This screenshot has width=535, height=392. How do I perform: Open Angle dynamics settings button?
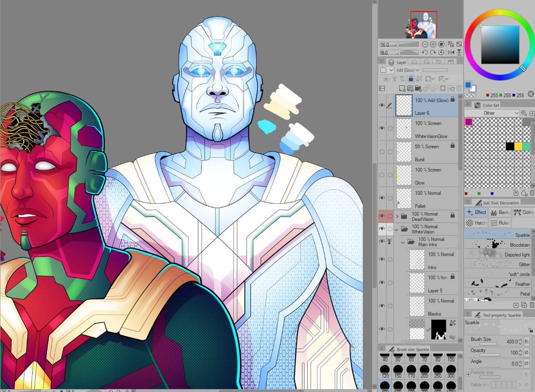click(527, 363)
